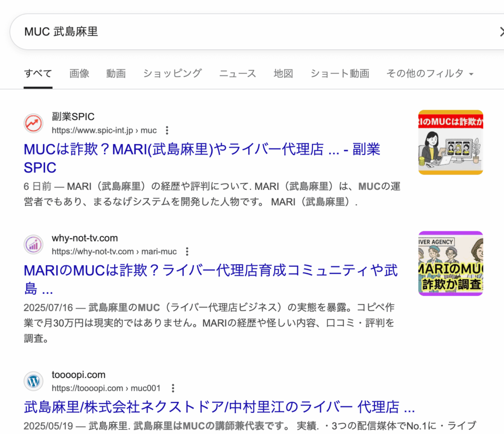Image resolution: width=504 pixels, height=434 pixels.
Task: Open the three-dot menu beside toooopi.com URL
Action: point(173,388)
